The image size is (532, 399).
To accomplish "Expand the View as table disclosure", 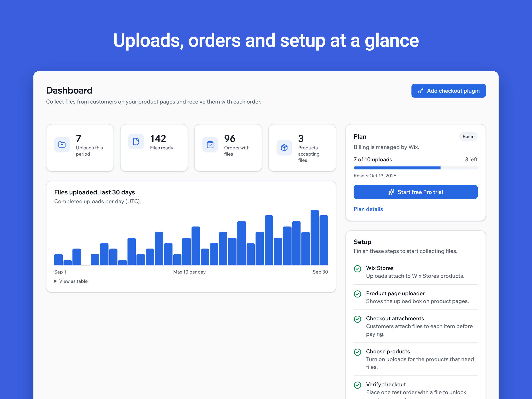I will [71, 281].
